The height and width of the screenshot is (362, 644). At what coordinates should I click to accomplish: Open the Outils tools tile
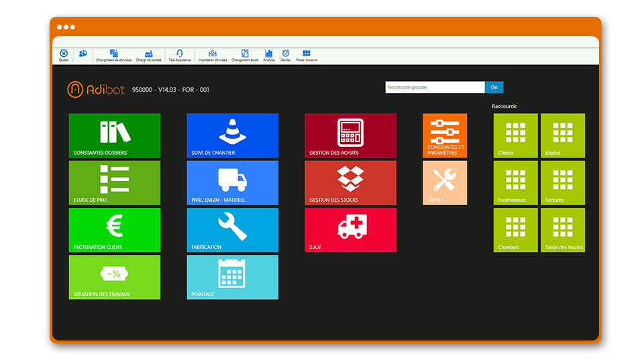pyautogui.click(x=444, y=182)
